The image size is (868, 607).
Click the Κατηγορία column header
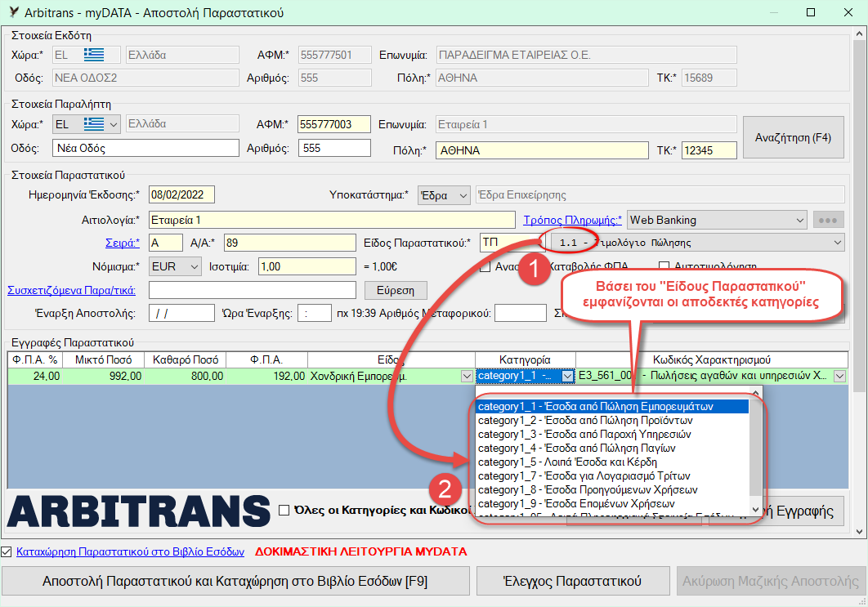point(525,359)
